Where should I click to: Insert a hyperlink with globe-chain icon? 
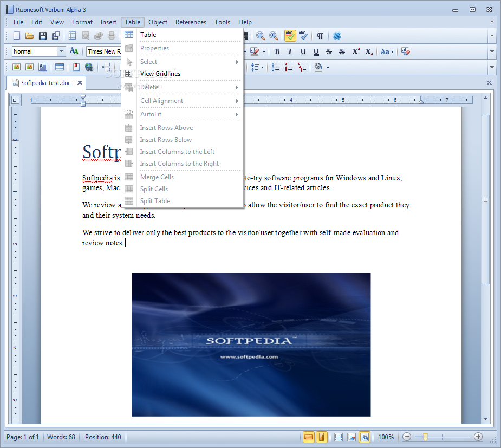89,67
